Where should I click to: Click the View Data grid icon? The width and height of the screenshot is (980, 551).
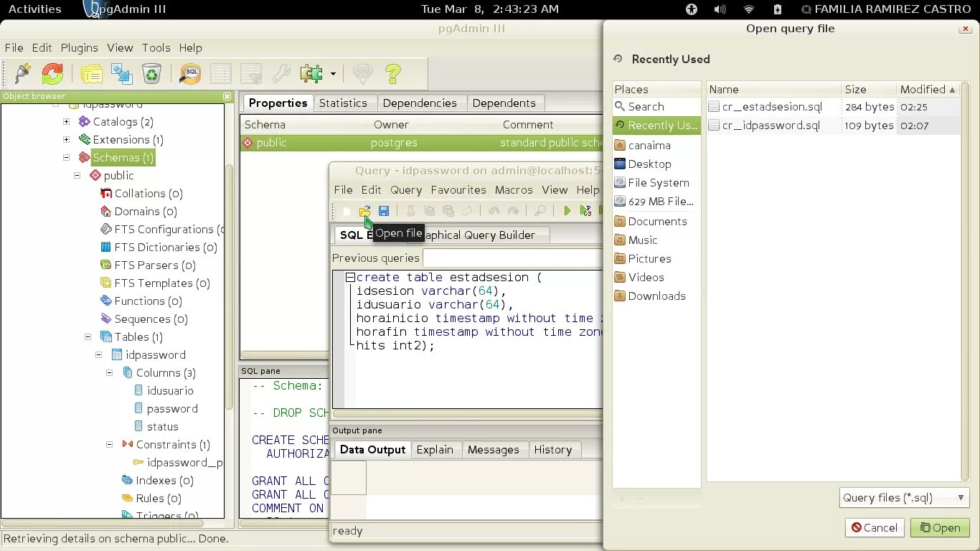[221, 73]
